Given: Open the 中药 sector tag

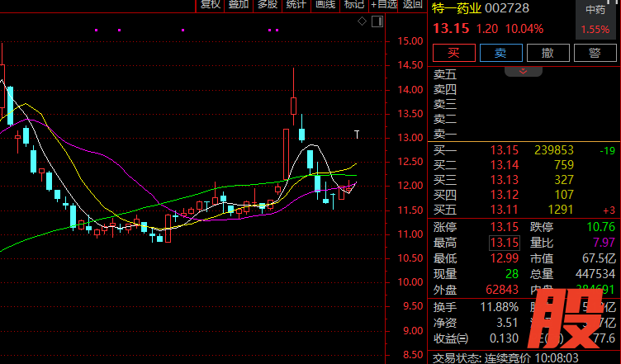Looking at the screenshot, I should tap(595, 10).
